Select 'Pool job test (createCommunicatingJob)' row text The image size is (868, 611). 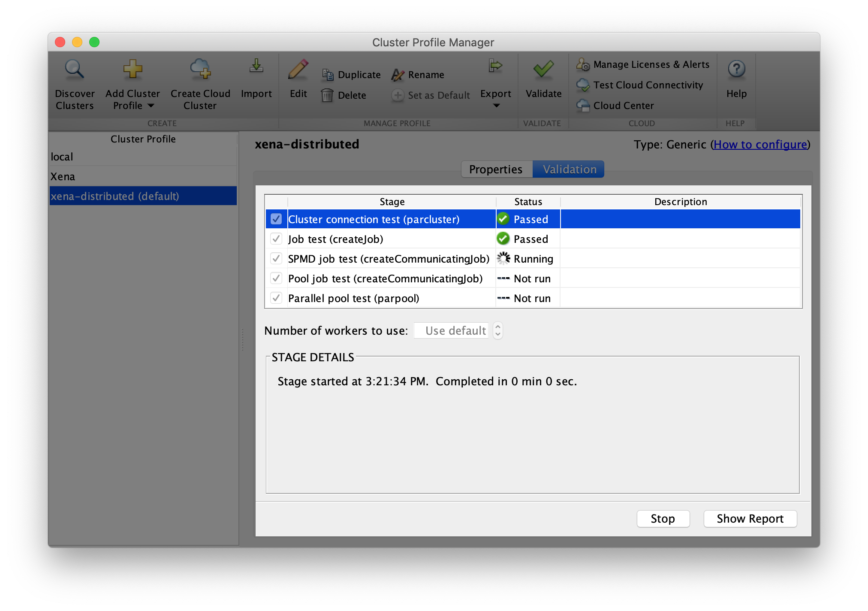[x=385, y=278]
